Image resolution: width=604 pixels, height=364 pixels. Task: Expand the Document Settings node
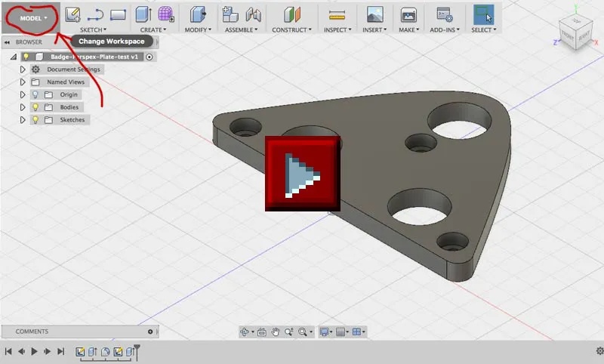point(23,69)
